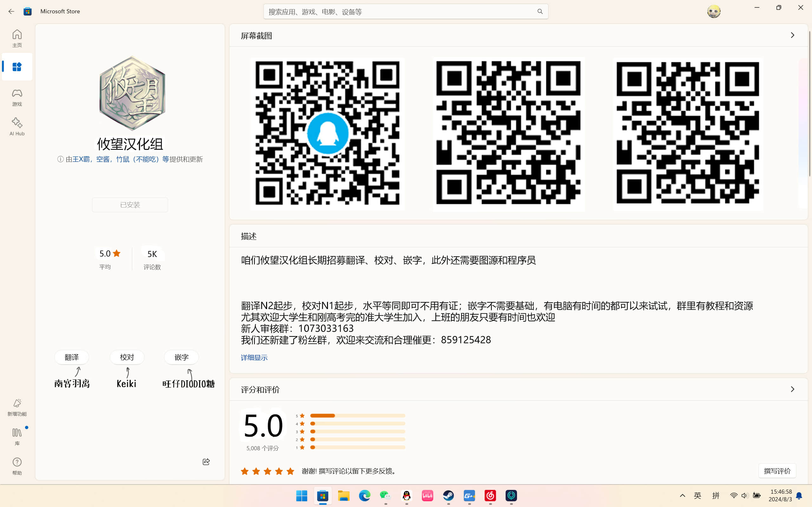
Task: Open Steam from the taskbar
Action: tap(448, 496)
